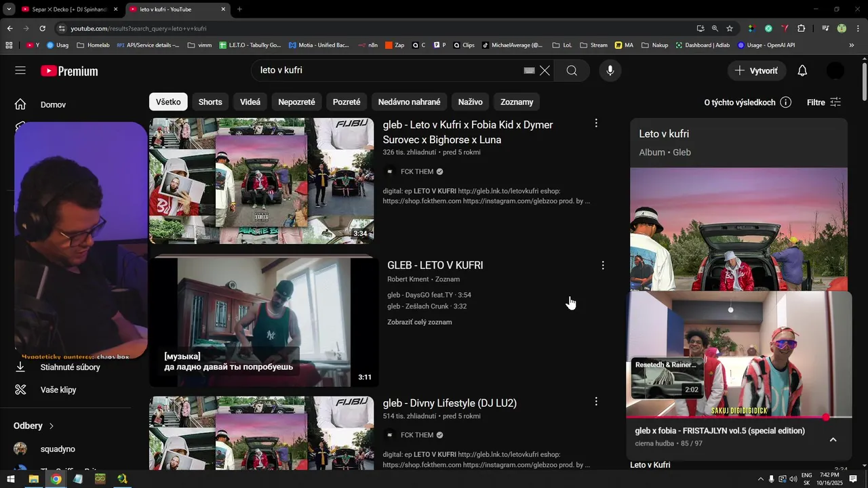Open the Chrome apps grid in bookmarks bar
The image size is (868, 488).
click(x=9, y=45)
